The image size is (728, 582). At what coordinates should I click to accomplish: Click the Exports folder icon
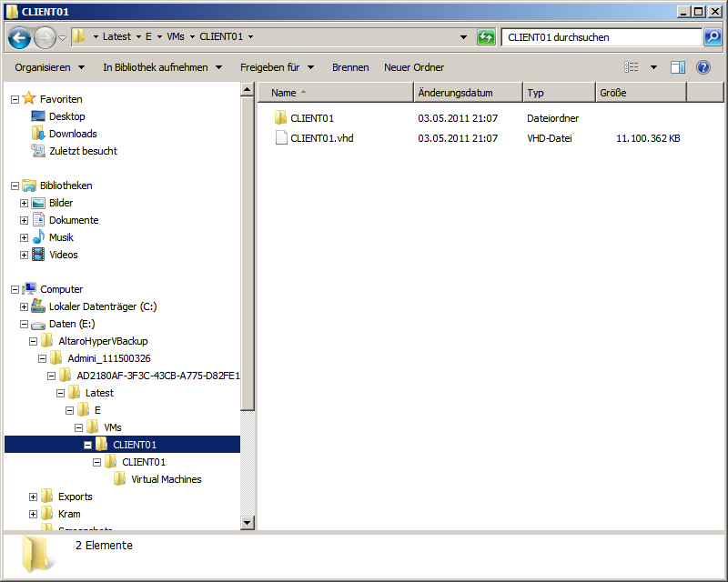[x=47, y=497]
